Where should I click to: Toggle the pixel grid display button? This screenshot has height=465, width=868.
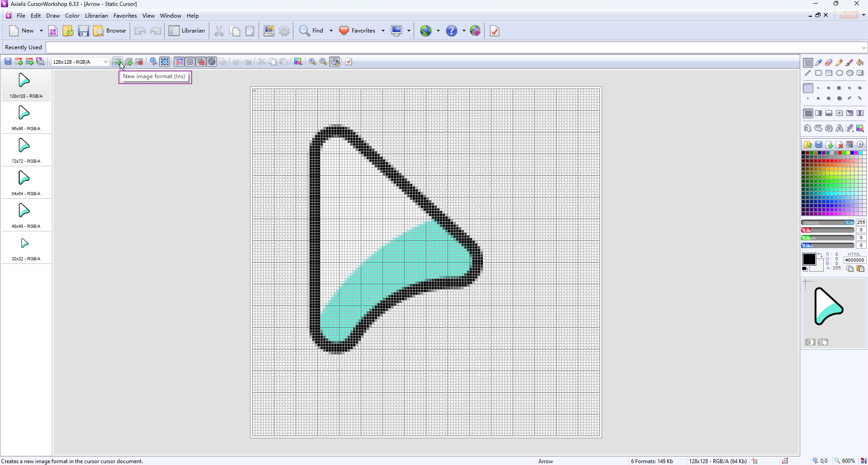(x=190, y=62)
